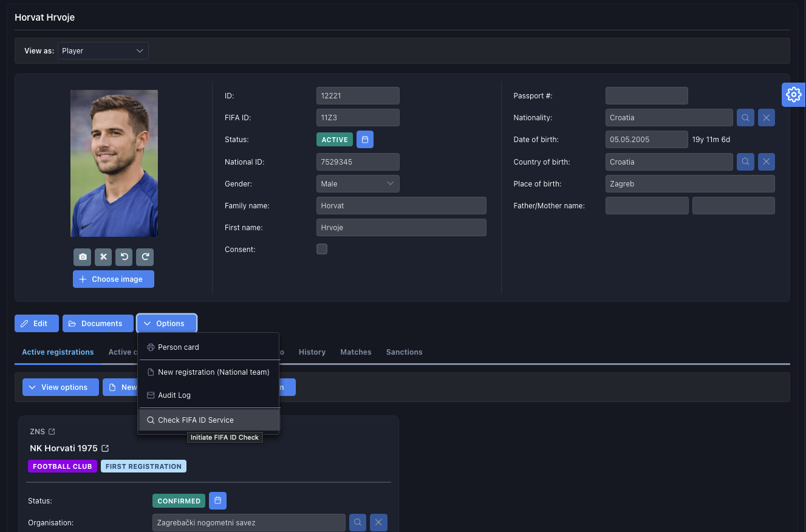Click the scissors crop icon

[103, 257]
